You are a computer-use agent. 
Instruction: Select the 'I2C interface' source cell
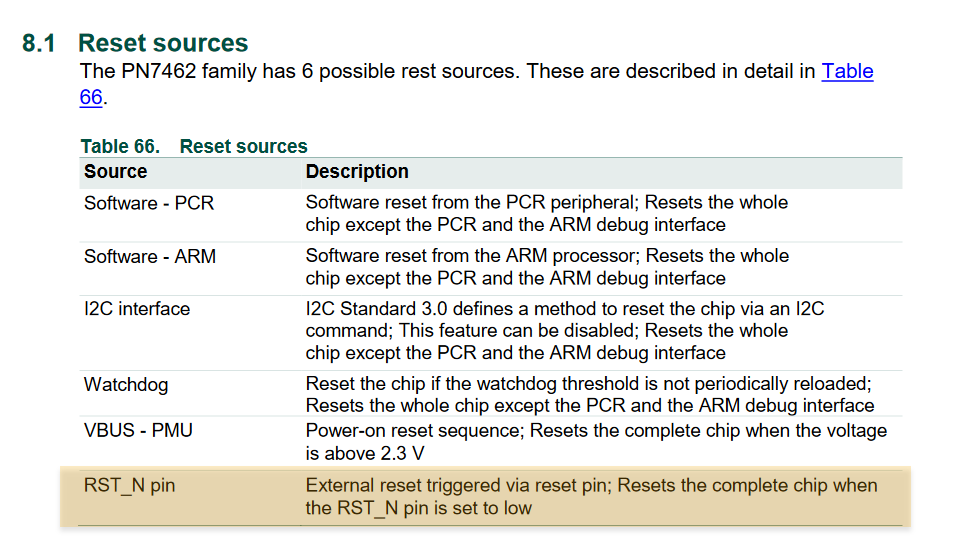coord(137,309)
